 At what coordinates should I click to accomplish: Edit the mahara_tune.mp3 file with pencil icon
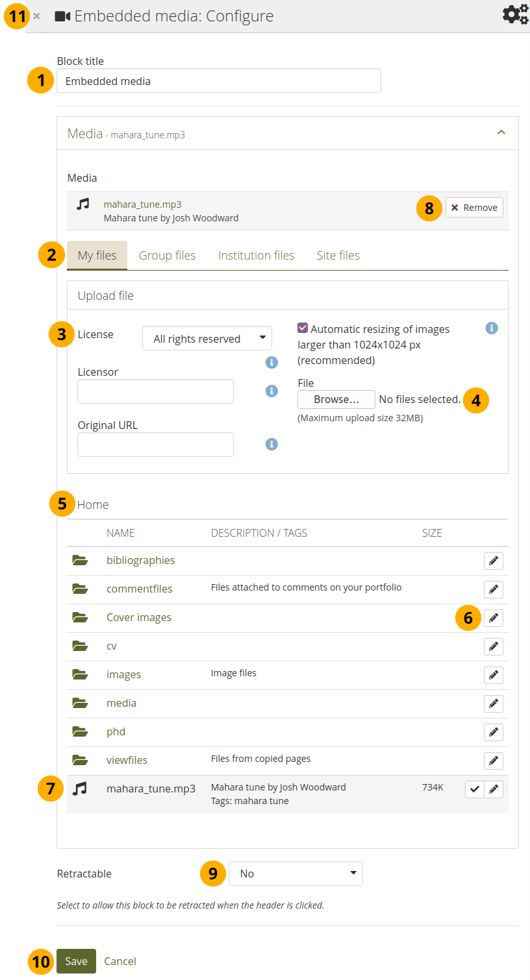click(494, 789)
